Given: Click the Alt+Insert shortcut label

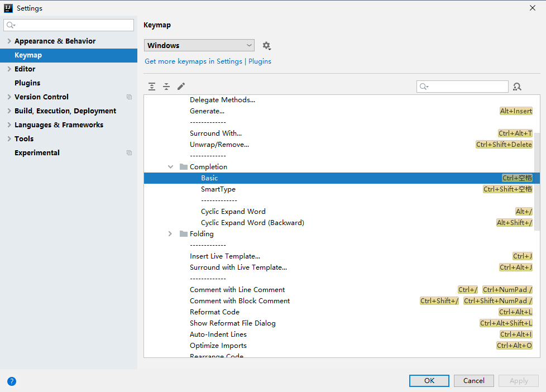Looking at the screenshot, I should pyautogui.click(x=516, y=111).
